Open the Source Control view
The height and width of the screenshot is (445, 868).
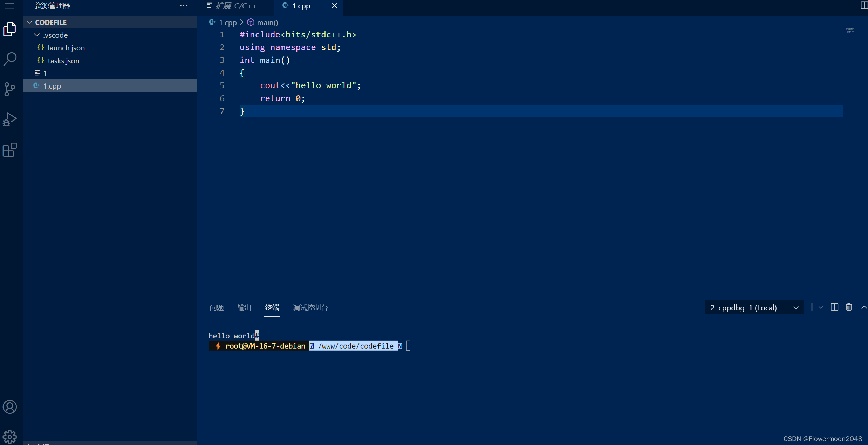[x=9, y=89]
